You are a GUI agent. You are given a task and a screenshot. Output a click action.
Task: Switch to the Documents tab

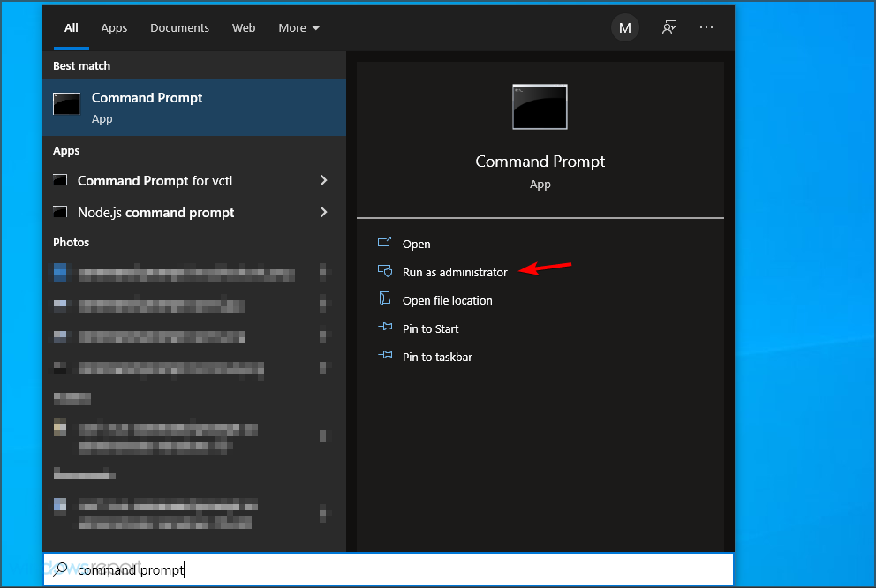pos(179,27)
